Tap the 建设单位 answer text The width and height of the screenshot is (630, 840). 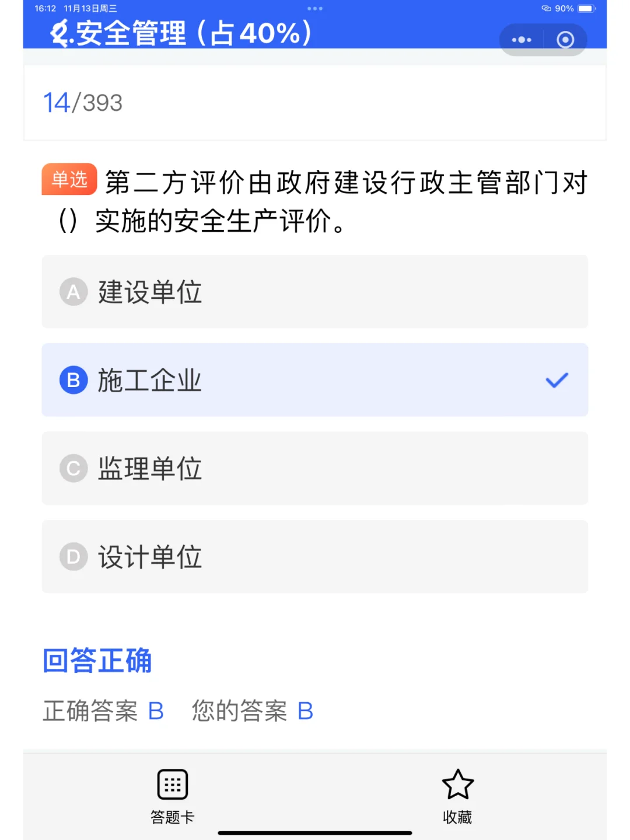tap(149, 292)
